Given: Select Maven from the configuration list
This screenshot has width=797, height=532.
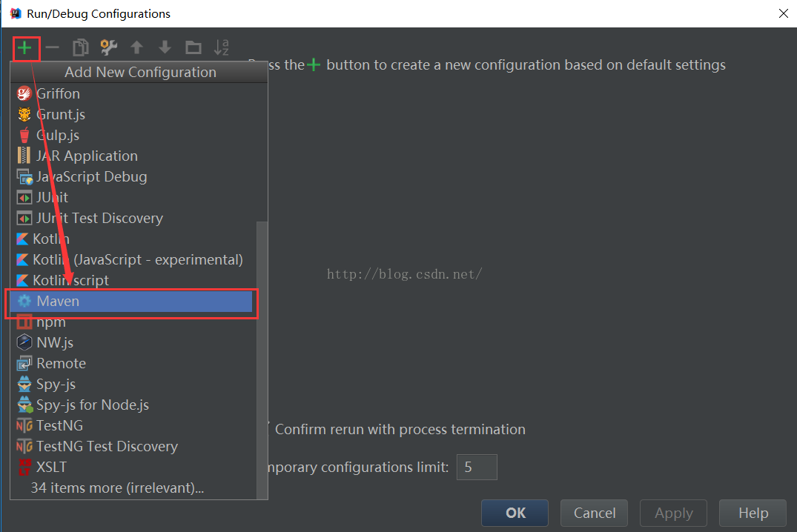Looking at the screenshot, I should tap(58, 302).
